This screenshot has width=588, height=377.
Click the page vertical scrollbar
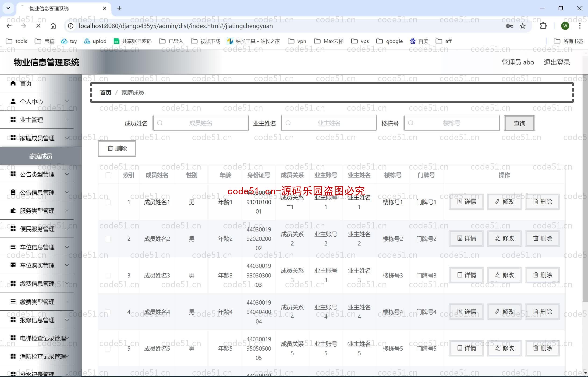[585, 188]
